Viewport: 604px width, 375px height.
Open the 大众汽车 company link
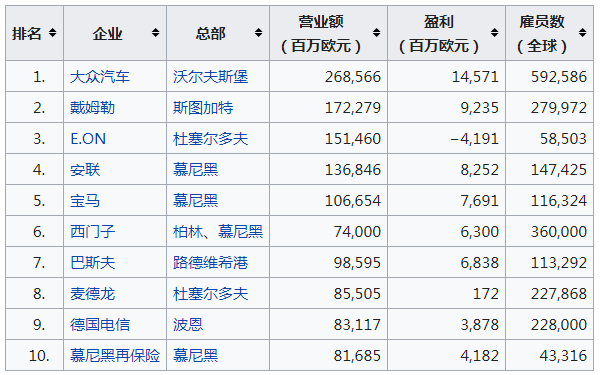100,77
